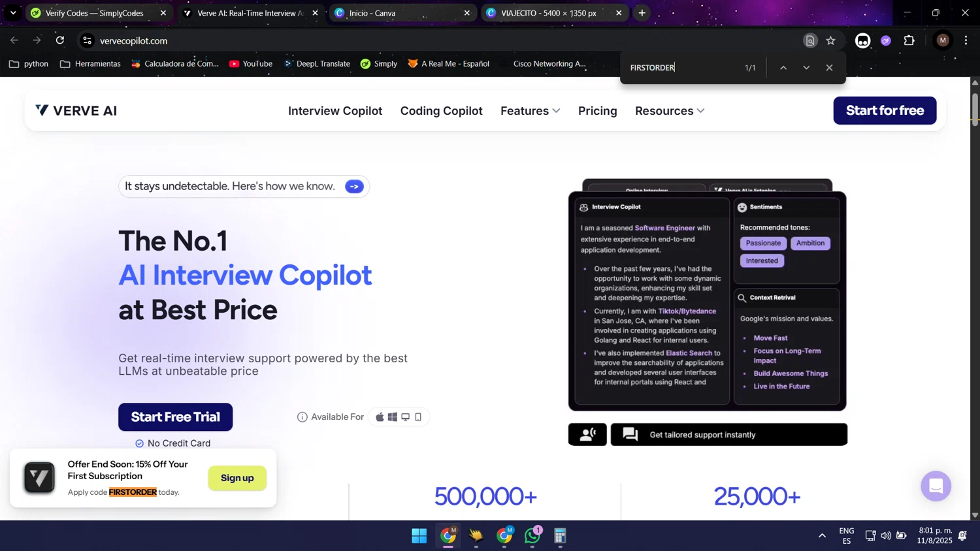Open the Coding Copilot page
Screen dimensions: 980x551
pos(442,111)
